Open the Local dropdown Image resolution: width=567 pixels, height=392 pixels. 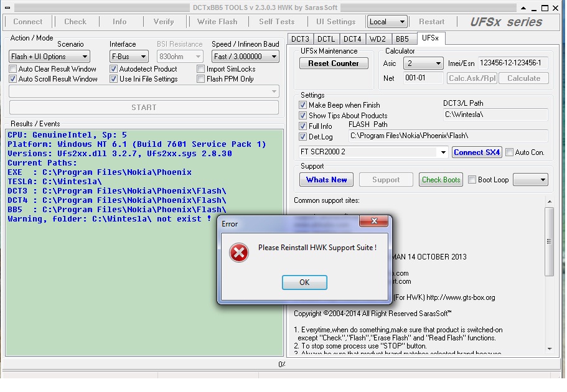coord(387,22)
